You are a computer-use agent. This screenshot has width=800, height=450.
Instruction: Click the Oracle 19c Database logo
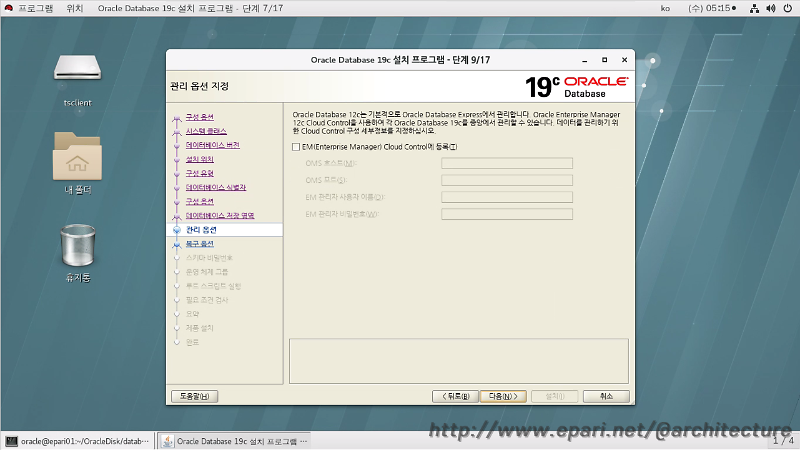click(x=577, y=87)
